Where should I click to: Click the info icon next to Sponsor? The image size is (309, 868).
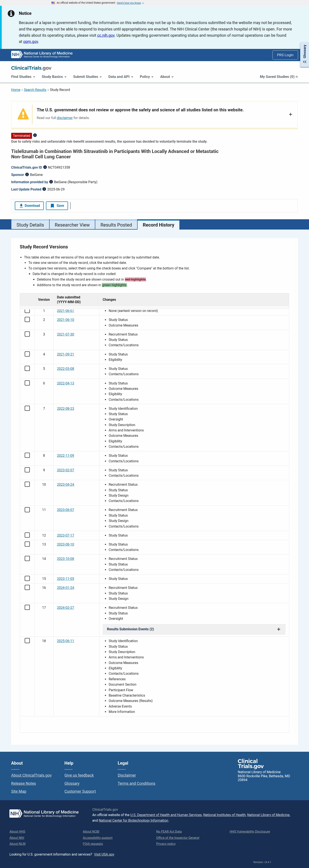pyautogui.click(x=27, y=175)
